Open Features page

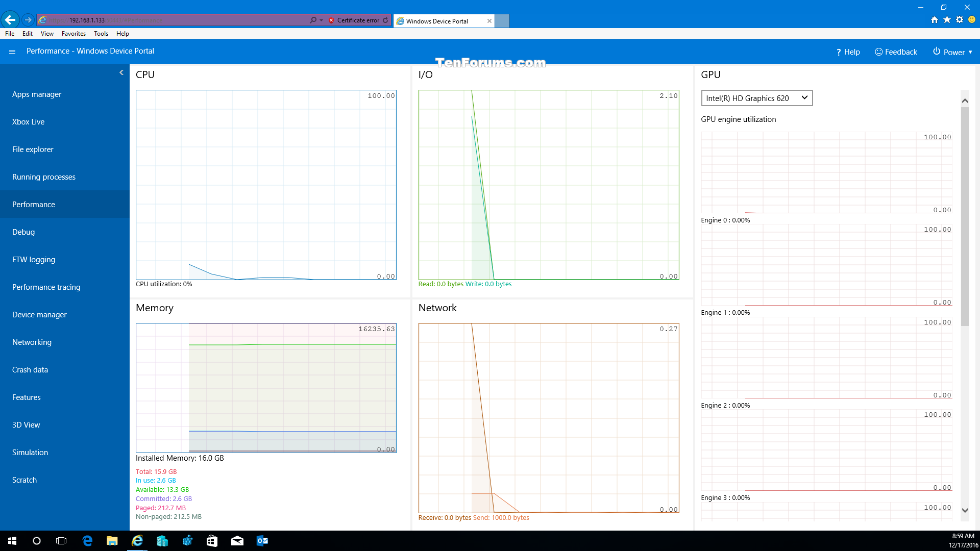click(x=65, y=397)
